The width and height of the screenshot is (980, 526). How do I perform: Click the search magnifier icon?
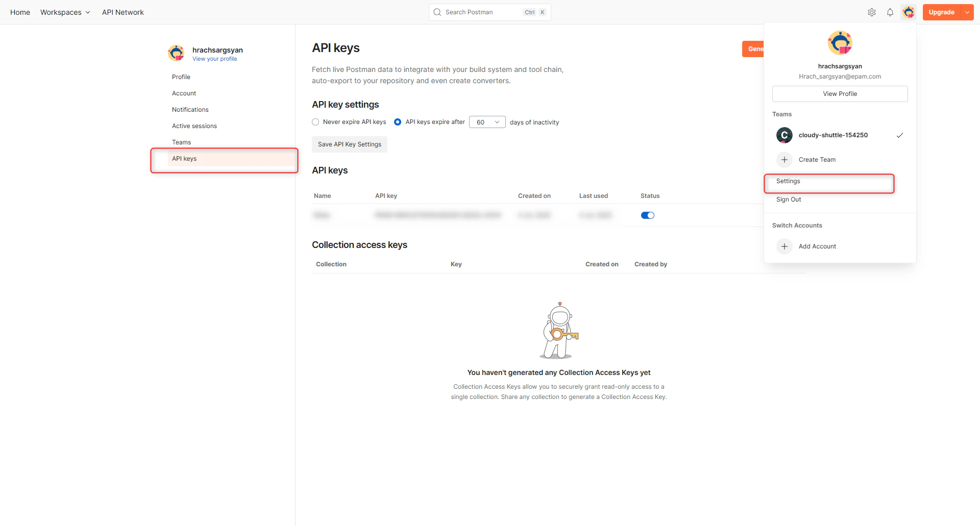pyautogui.click(x=437, y=12)
